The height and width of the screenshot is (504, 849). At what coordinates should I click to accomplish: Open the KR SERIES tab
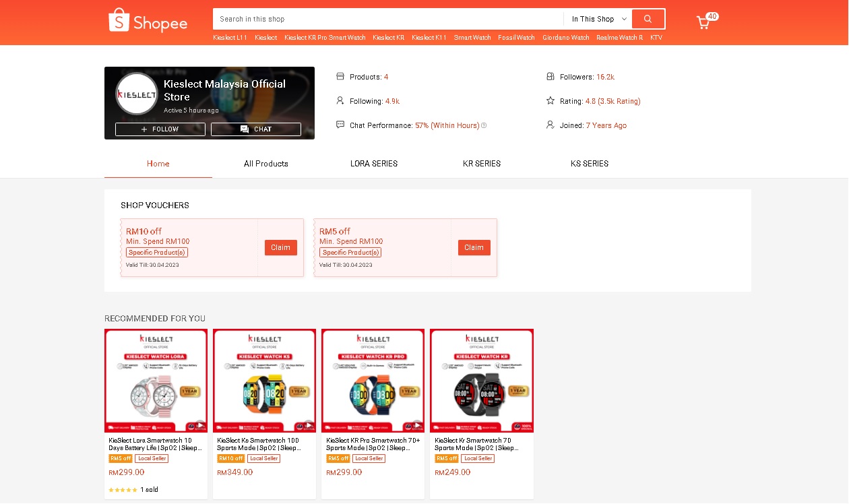click(482, 164)
